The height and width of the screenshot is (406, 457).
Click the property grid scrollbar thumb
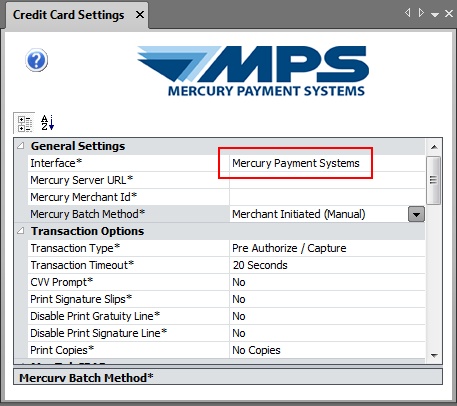[x=434, y=180]
